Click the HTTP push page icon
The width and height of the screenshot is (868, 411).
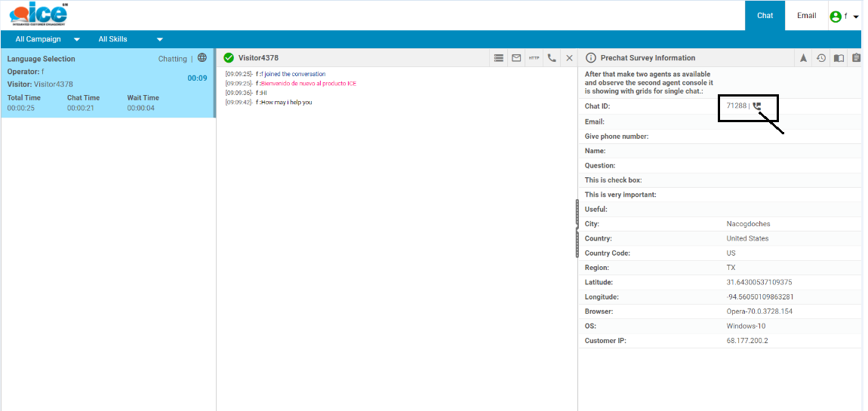pyautogui.click(x=534, y=58)
